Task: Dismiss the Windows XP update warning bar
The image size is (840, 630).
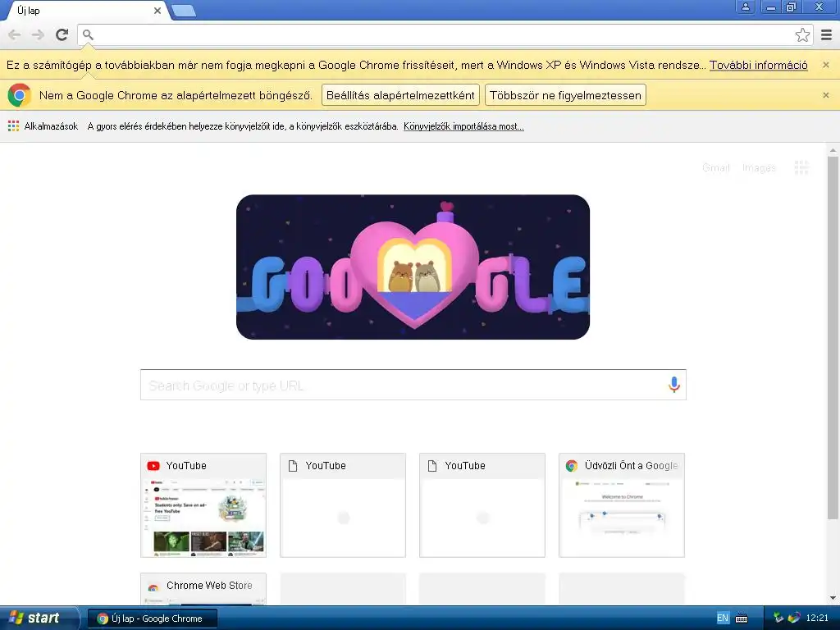Action: pos(826,65)
